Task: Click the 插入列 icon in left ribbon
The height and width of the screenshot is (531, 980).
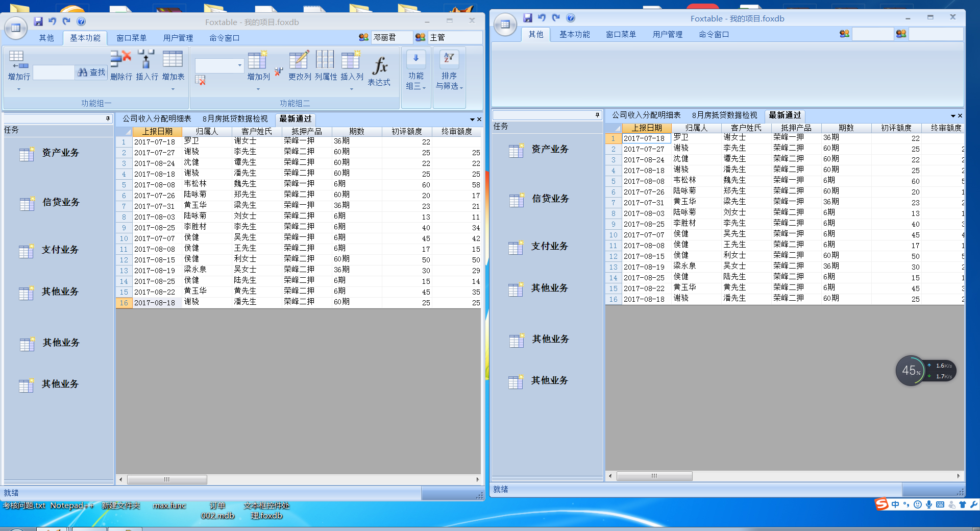Action: [351, 60]
